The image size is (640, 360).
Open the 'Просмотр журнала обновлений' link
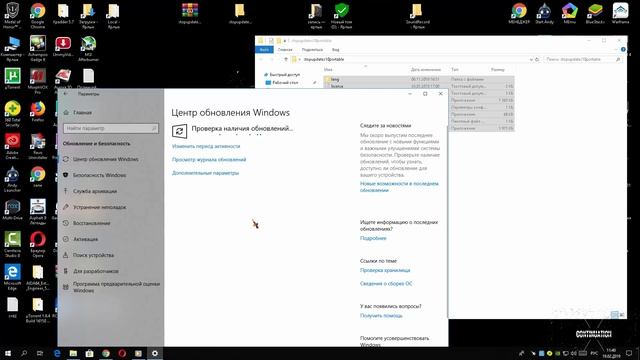[x=209, y=160]
